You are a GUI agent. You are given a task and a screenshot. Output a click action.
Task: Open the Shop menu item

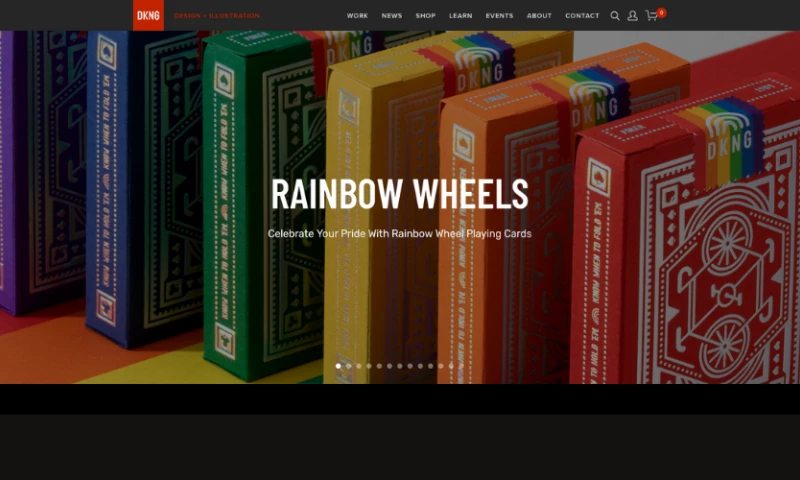point(426,16)
